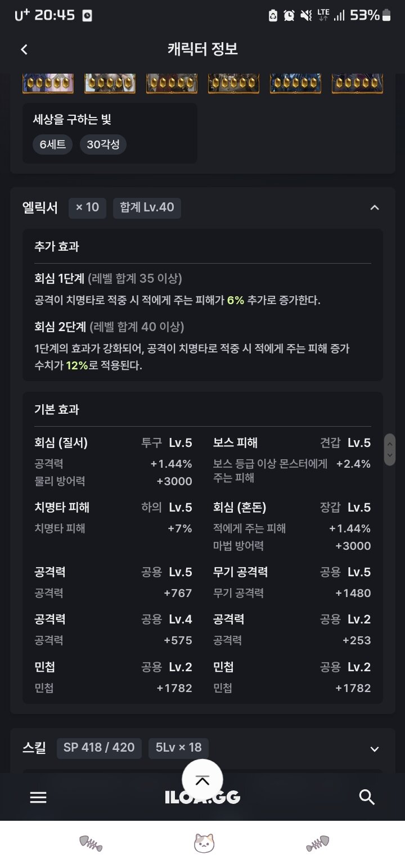This screenshot has height=868, width=405.
Task: Open the ILOA.GG logo home
Action: click(202, 797)
